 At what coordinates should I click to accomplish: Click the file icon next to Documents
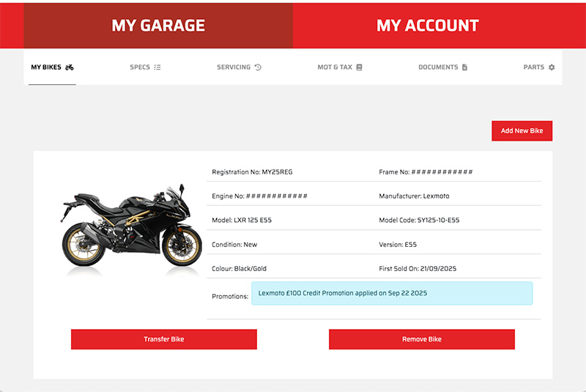(x=464, y=67)
